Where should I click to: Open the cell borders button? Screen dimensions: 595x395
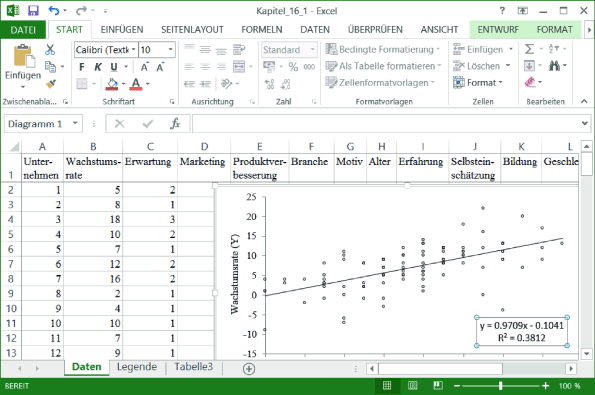[x=82, y=83]
